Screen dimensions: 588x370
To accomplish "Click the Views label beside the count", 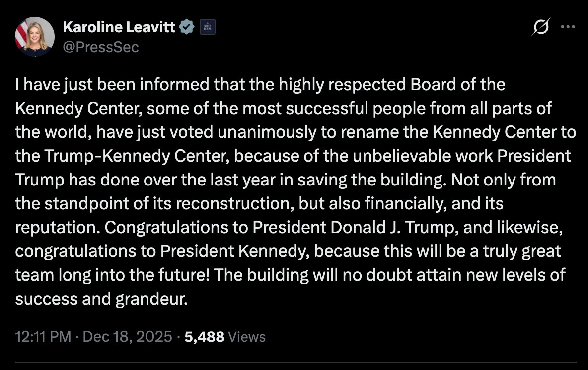I will [247, 337].
